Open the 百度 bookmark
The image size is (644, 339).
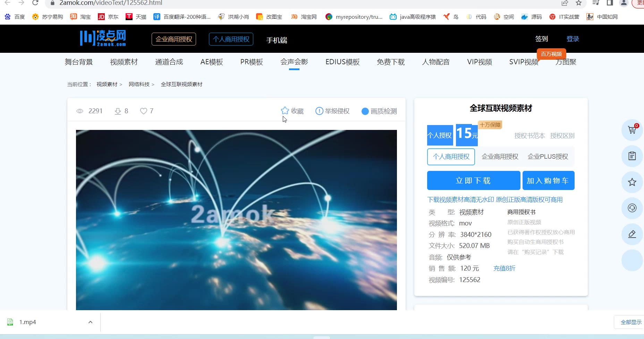pyautogui.click(x=15, y=17)
